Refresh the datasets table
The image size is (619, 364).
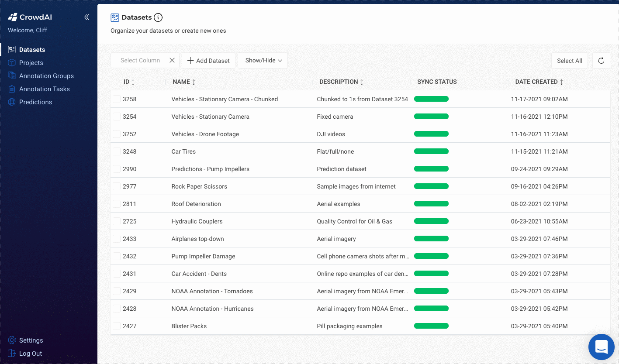[x=601, y=61]
